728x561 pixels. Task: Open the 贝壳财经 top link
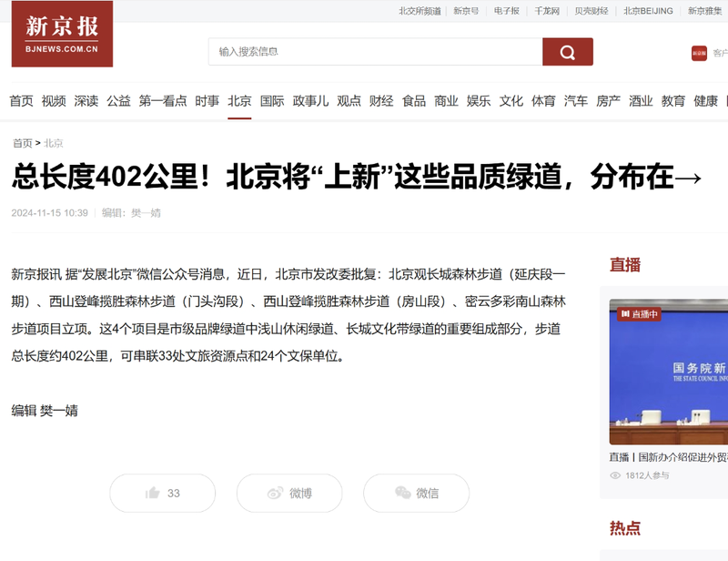tap(591, 11)
